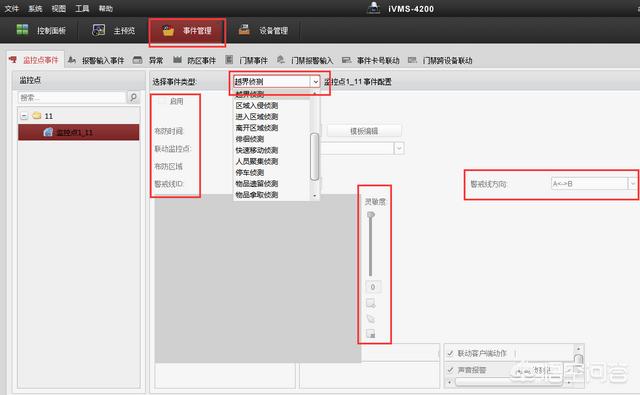Click the draw-region icon below sensitivity value

coord(371,303)
